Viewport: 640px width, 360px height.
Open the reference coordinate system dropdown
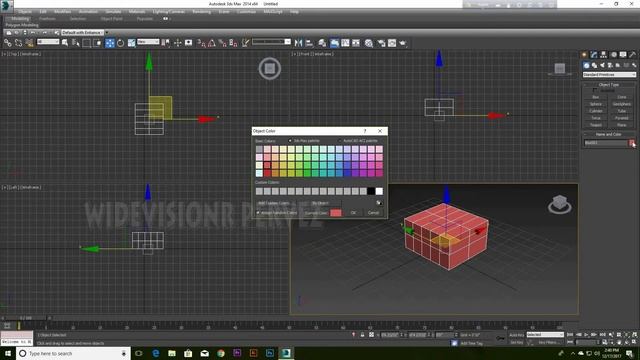pyautogui.click(x=148, y=42)
